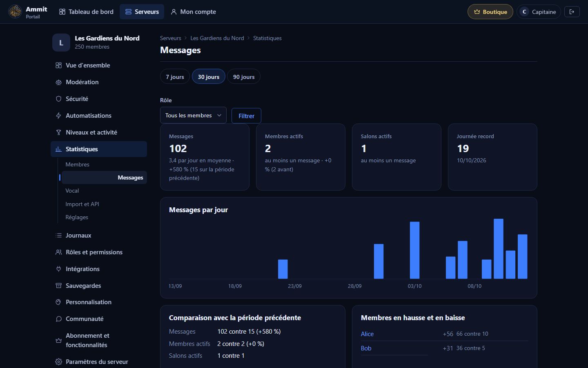Click the Messages total 102
Image resolution: width=588 pixels, height=368 pixels.
coord(178,148)
